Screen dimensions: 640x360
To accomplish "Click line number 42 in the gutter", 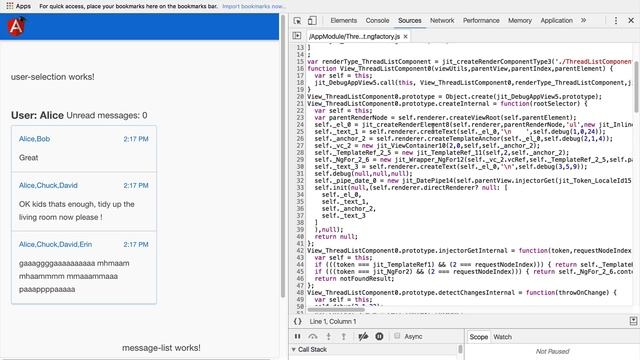I will (x=300, y=251).
